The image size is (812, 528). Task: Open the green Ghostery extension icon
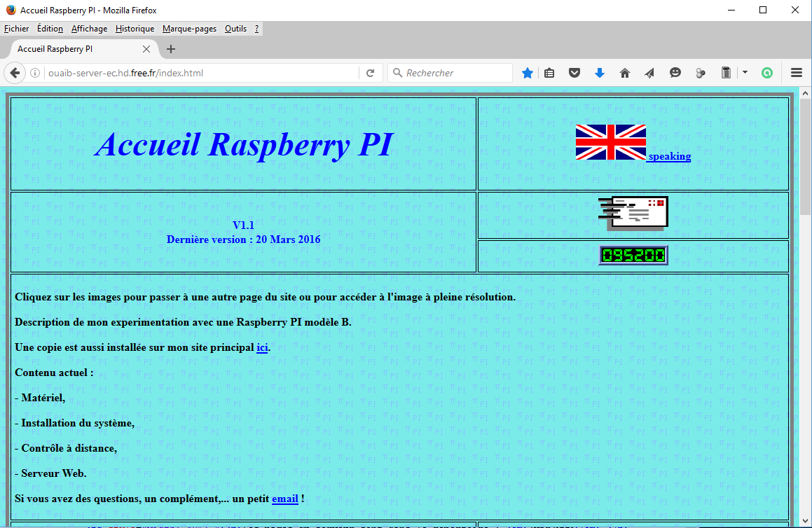point(767,72)
